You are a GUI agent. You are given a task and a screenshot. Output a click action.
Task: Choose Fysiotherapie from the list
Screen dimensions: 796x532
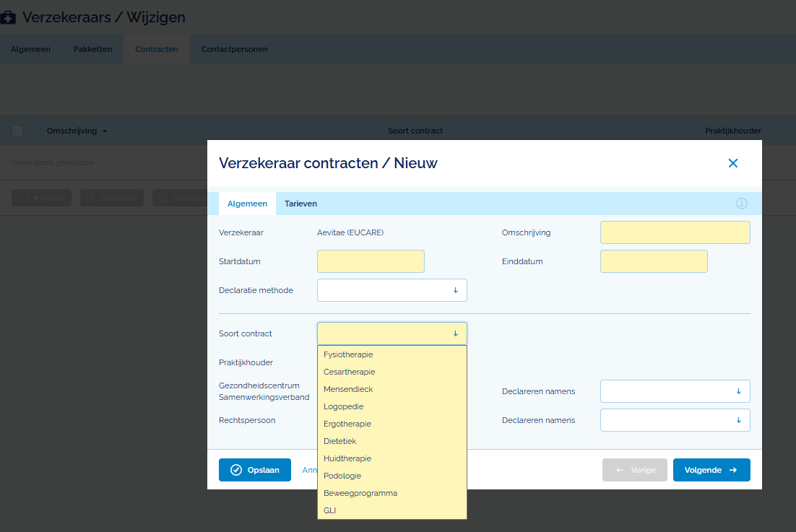coord(348,354)
